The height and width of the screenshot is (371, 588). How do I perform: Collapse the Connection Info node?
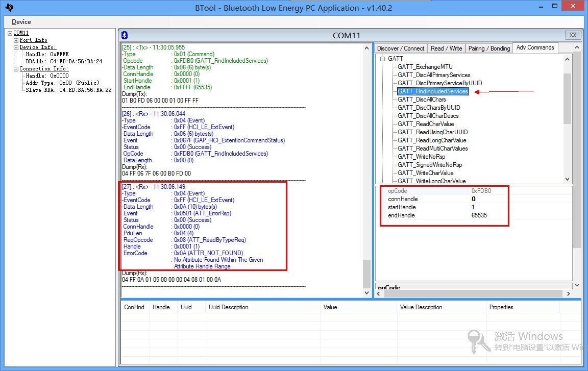tap(16, 69)
